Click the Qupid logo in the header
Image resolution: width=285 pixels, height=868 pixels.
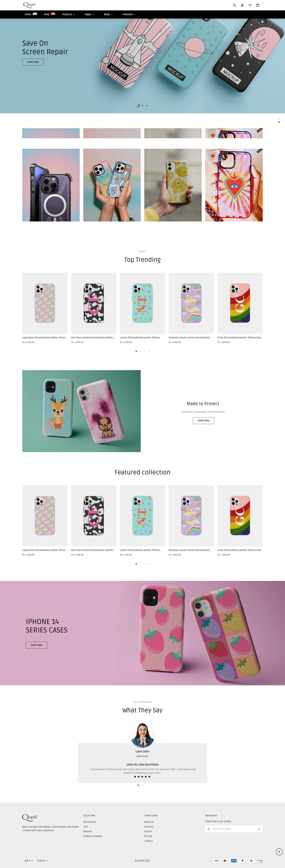pos(29,5)
